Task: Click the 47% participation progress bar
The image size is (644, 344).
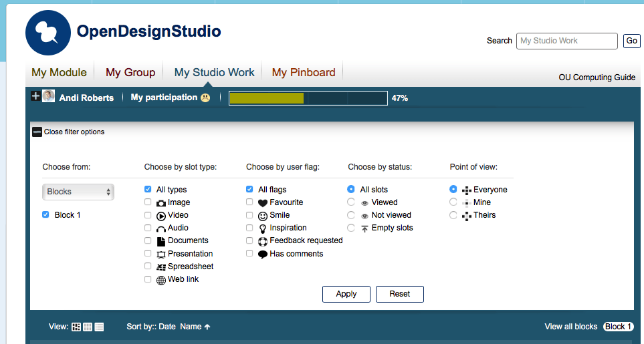Action: (x=308, y=98)
